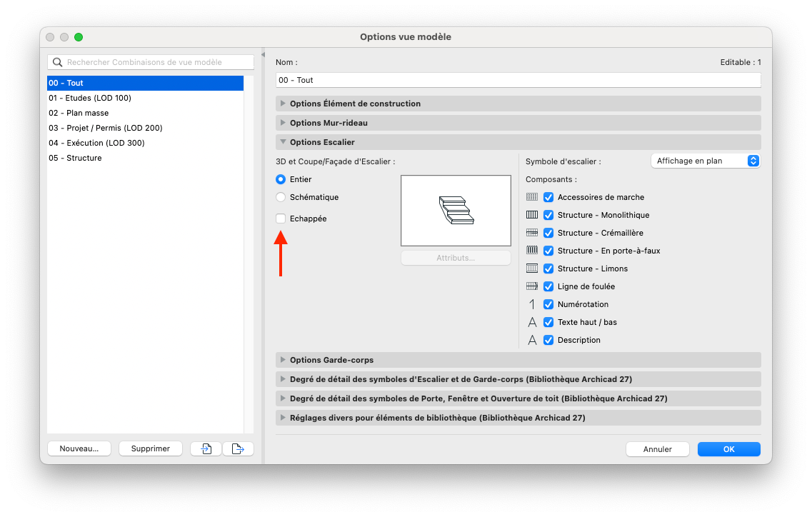Uncheck Structure - Limons checkbox
Image resolution: width=812 pixels, height=517 pixels.
[x=548, y=269]
